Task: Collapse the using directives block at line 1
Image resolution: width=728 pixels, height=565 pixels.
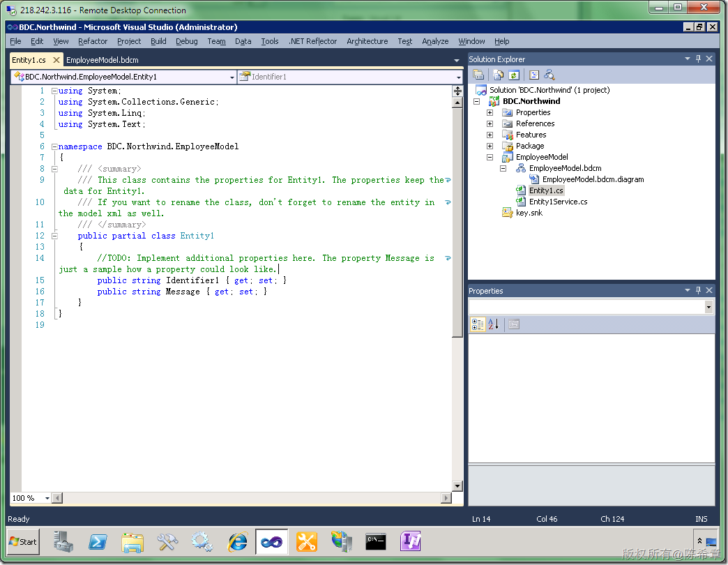Action: coord(54,91)
